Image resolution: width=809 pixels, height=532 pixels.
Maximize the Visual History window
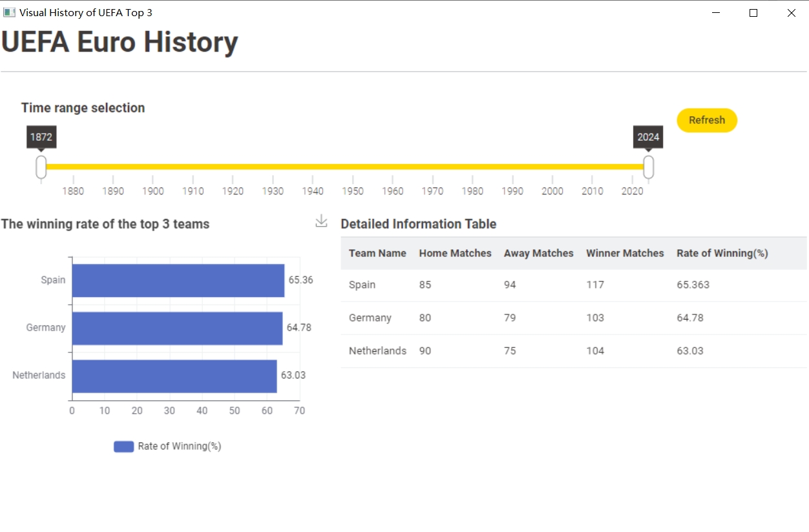click(x=753, y=13)
